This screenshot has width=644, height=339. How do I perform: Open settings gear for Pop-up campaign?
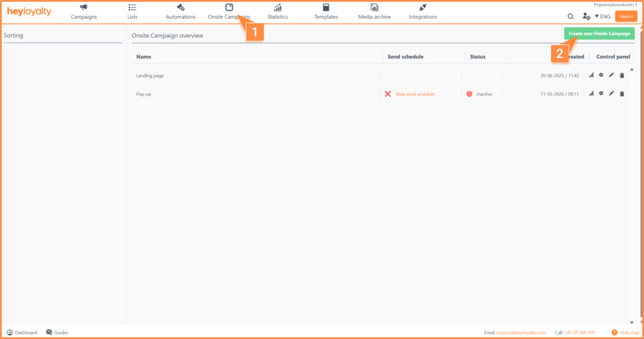point(601,94)
